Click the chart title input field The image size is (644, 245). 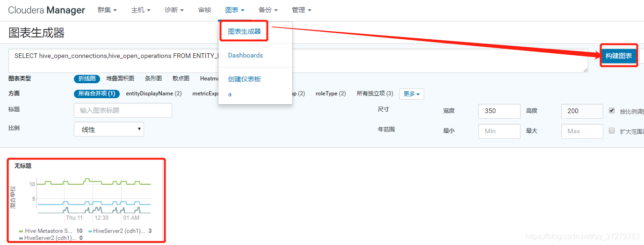(123, 110)
